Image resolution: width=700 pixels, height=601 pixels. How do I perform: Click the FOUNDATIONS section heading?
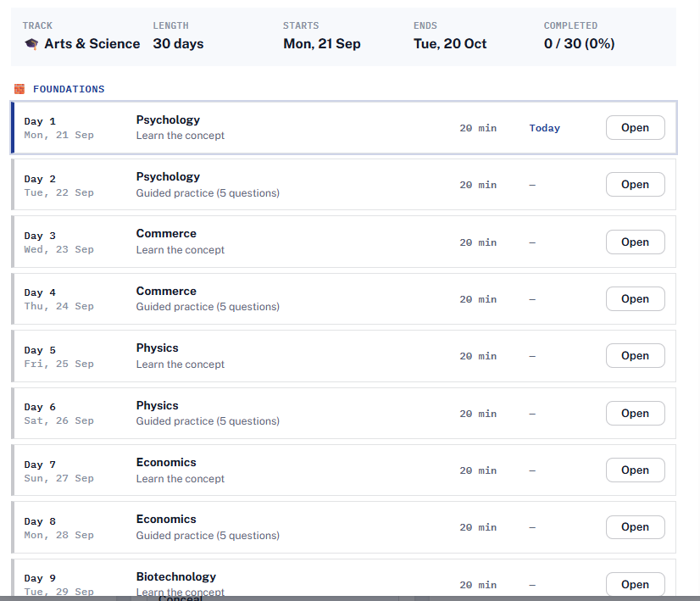click(69, 89)
